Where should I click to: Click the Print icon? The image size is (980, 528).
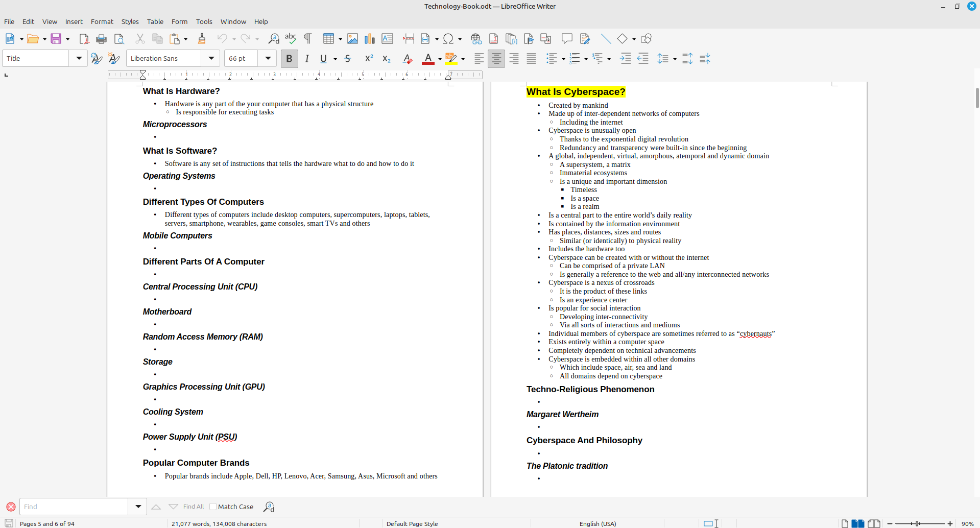point(102,39)
